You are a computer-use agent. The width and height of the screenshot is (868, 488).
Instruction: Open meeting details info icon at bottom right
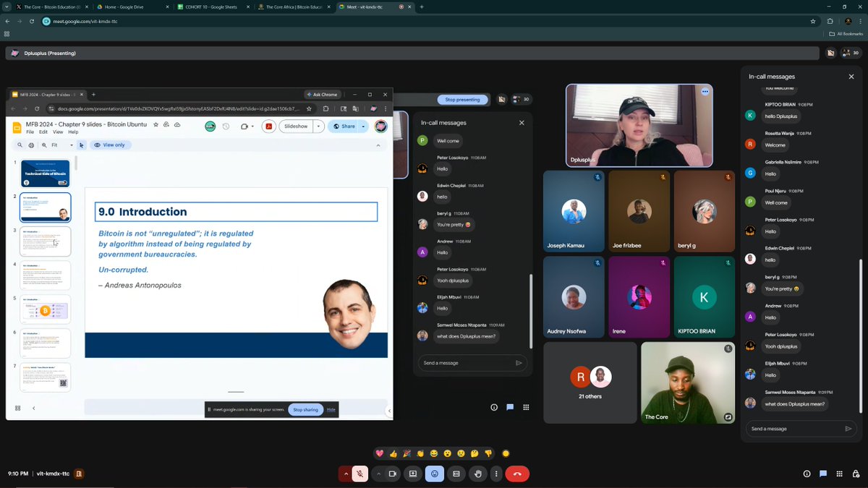(x=807, y=474)
